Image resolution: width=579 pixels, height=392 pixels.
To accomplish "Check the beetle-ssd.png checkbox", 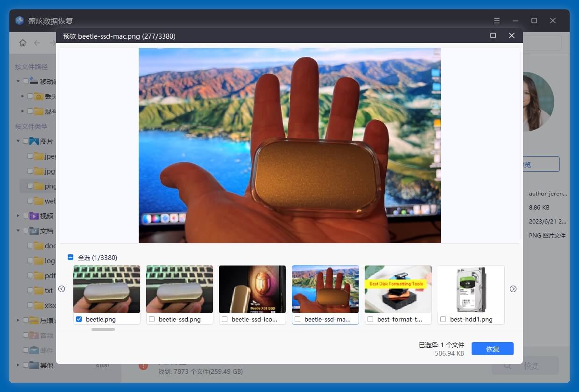I will tap(152, 319).
